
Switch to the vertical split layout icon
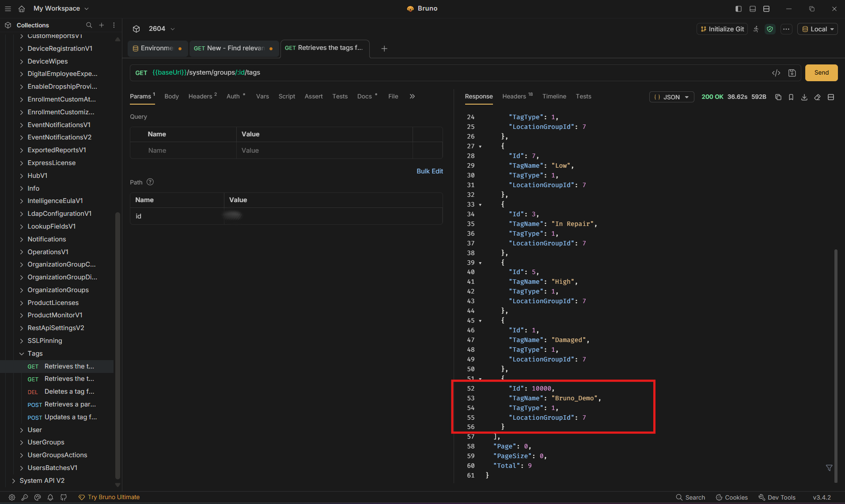(x=766, y=9)
